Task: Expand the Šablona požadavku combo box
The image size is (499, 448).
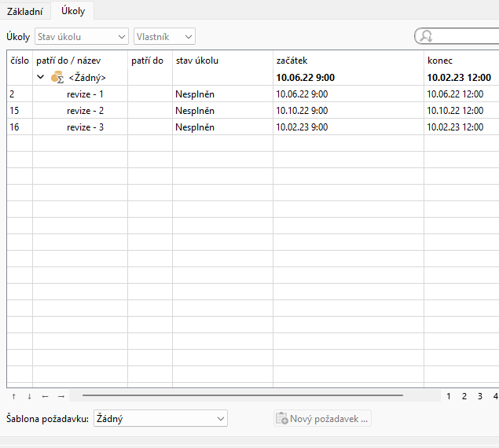Action: pos(160,419)
